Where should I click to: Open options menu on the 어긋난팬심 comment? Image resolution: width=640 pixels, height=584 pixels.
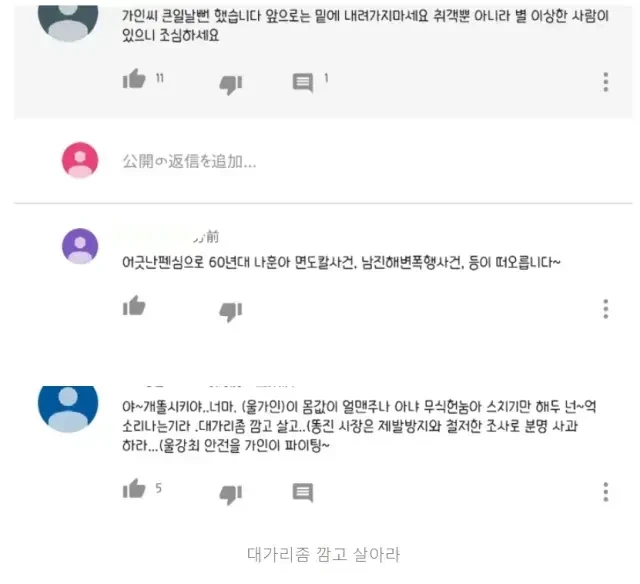(606, 309)
